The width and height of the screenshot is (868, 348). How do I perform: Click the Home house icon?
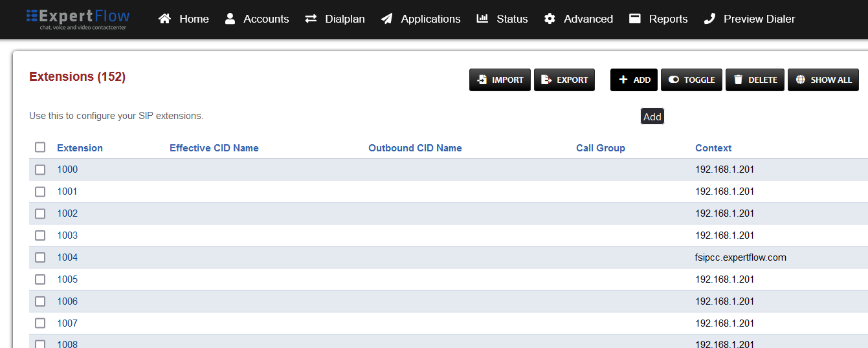165,19
